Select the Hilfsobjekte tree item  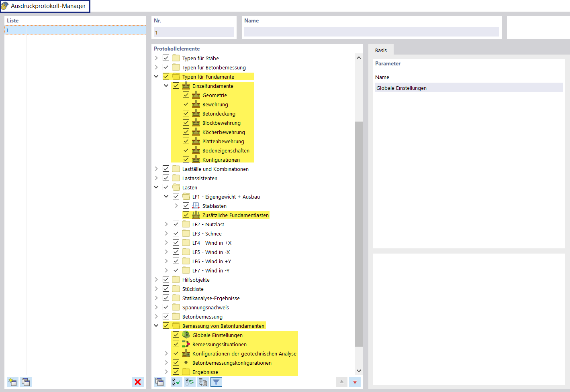(x=196, y=280)
